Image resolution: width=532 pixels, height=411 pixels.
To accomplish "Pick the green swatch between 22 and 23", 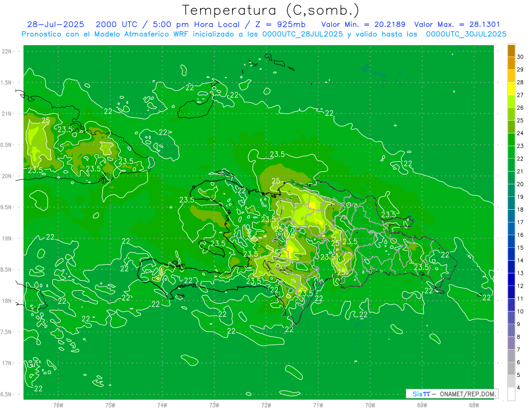I will click(511, 152).
